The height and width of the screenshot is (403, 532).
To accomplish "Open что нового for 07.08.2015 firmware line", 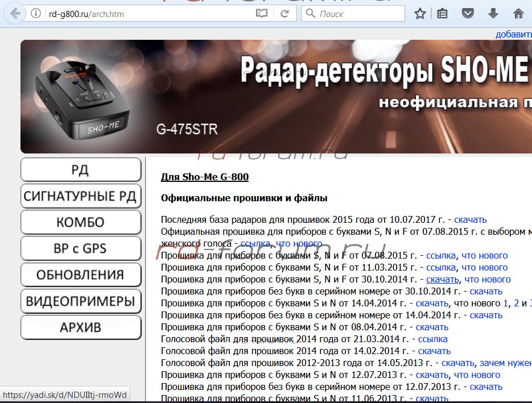I will [x=485, y=256].
